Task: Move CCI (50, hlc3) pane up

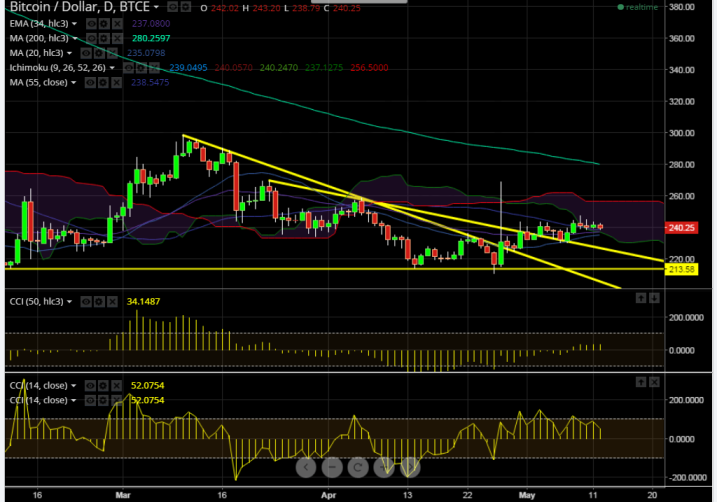Action: coord(641,298)
